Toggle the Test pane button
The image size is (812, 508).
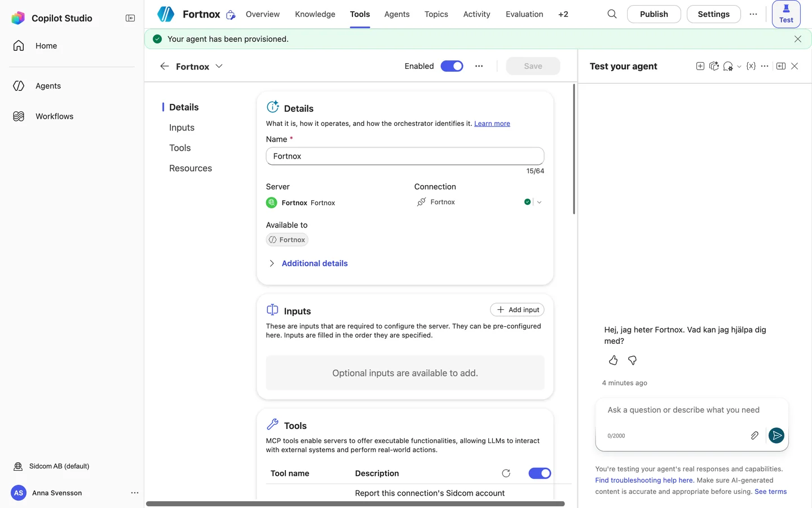pos(786,14)
